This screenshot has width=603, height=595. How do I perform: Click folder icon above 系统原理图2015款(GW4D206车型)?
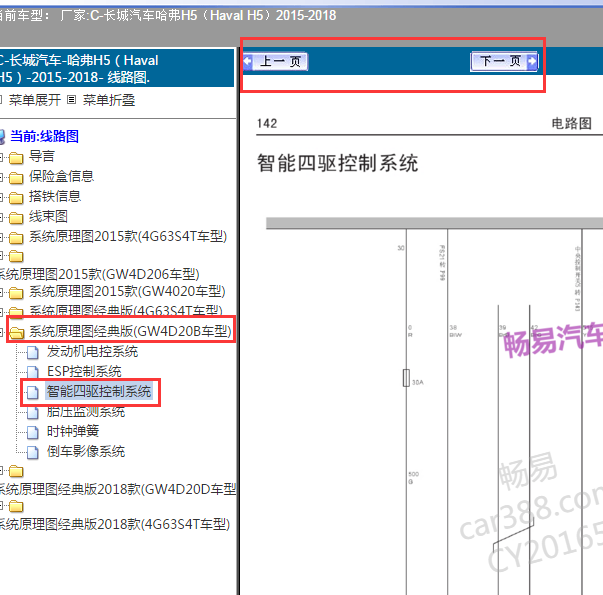coord(16,256)
